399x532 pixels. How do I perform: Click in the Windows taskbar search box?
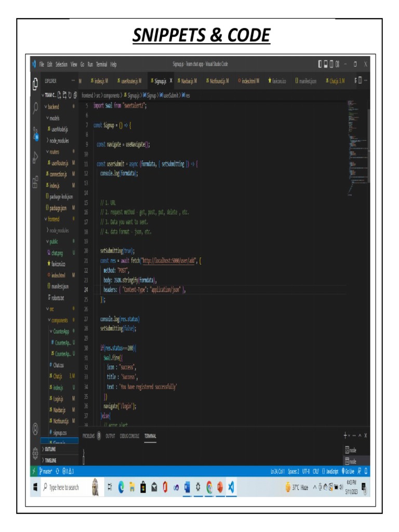tap(64, 487)
